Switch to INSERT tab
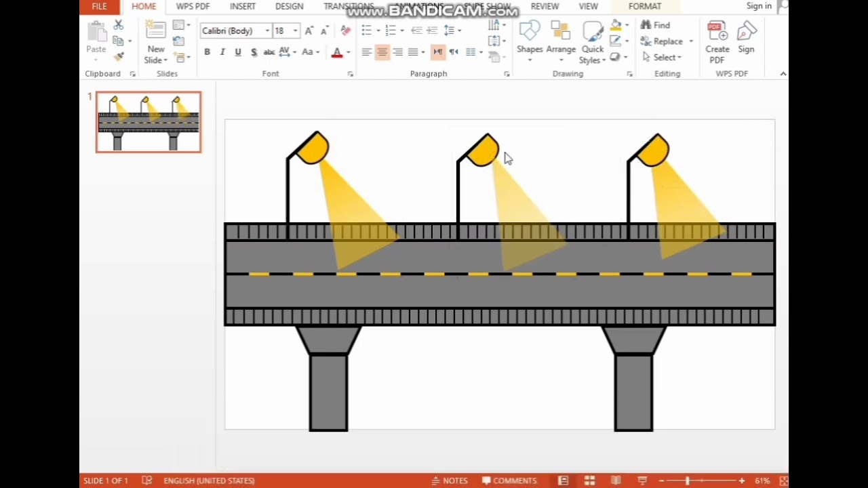Screen dimensions: 868x488 [x=243, y=7]
